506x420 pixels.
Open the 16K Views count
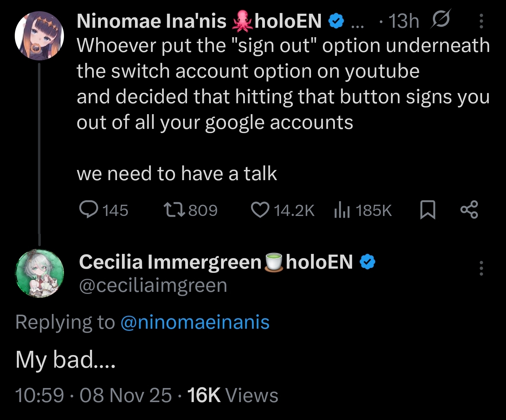233,395
